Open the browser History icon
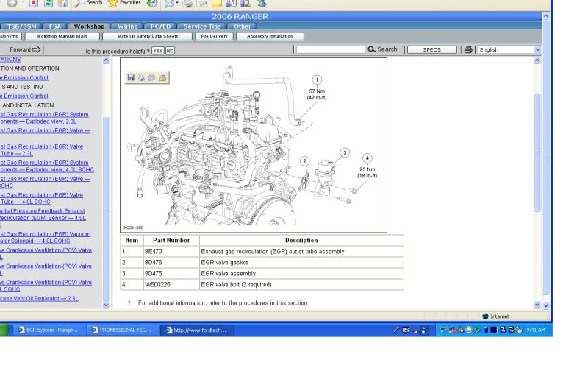The height and width of the screenshot is (368, 588). [x=152, y=3]
